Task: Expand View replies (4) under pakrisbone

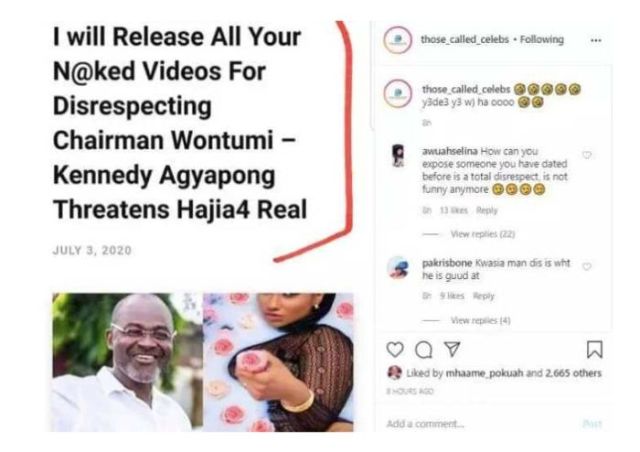Action: coord(480,320)
